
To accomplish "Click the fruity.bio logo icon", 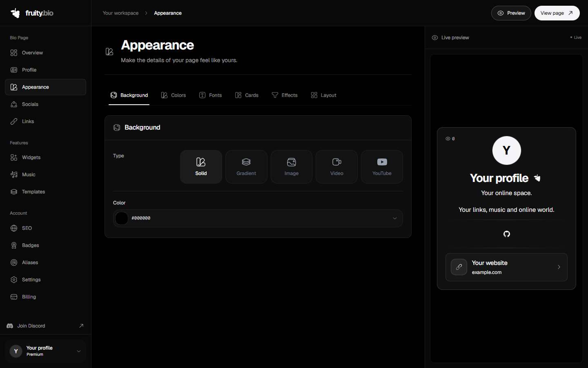I will 16,13.
